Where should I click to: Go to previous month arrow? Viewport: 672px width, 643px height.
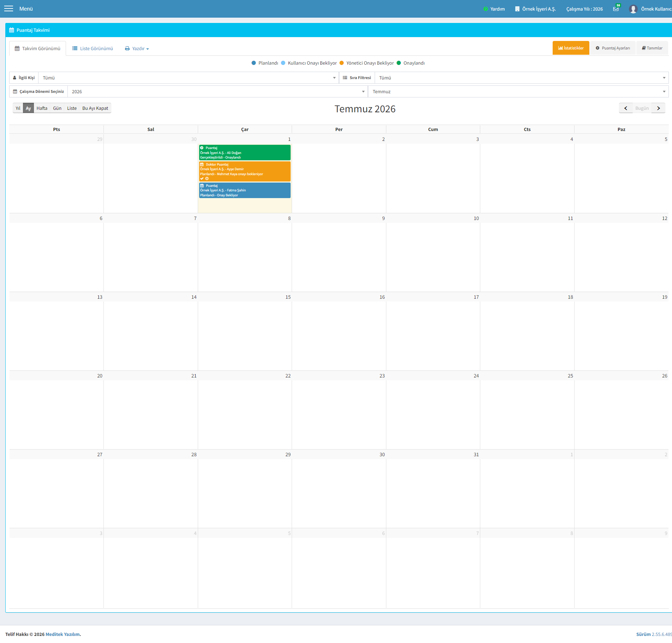[x=626, y=108]
